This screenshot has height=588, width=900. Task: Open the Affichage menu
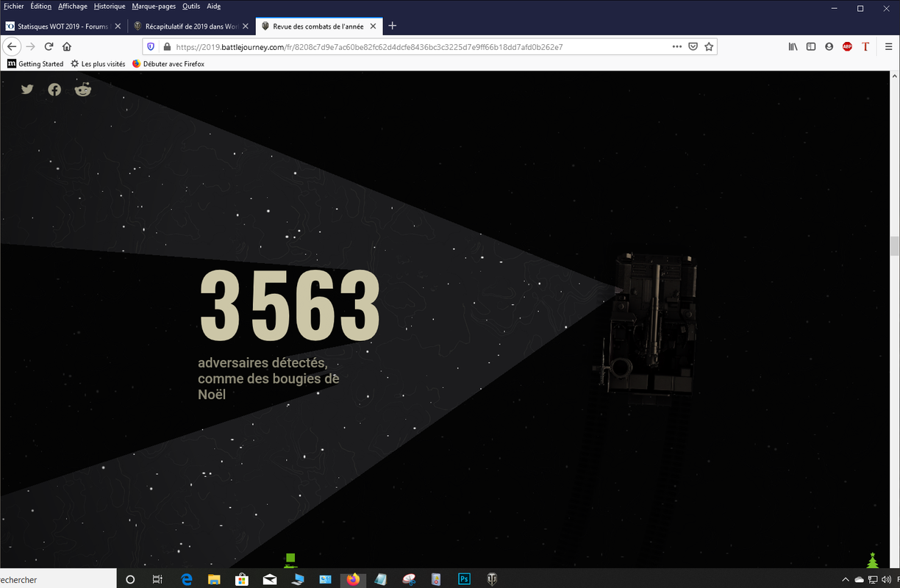click(73, 6)
